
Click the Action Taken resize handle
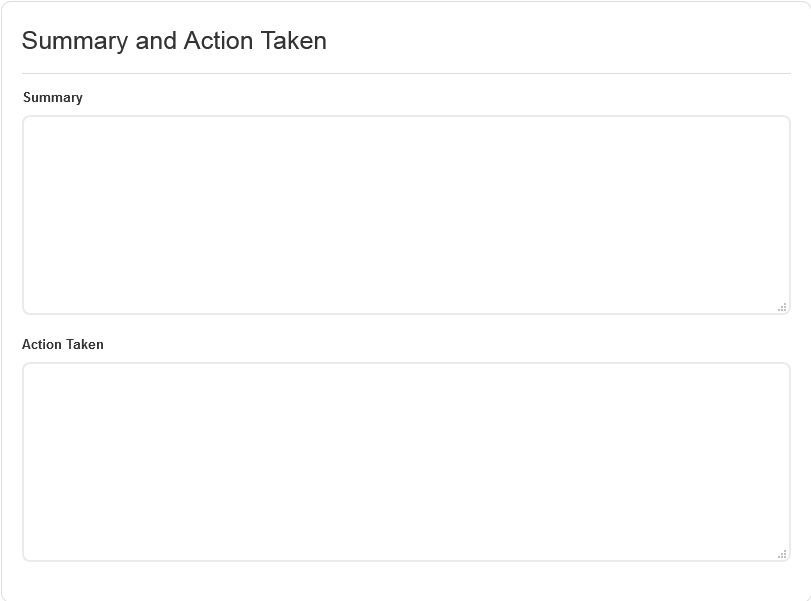tap(782, 554)
